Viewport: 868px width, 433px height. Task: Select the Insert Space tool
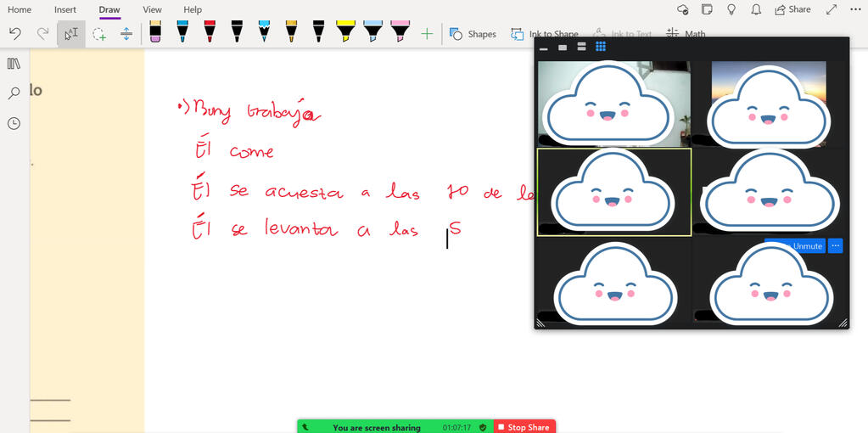pyautogui.click(x=126, y=34)
